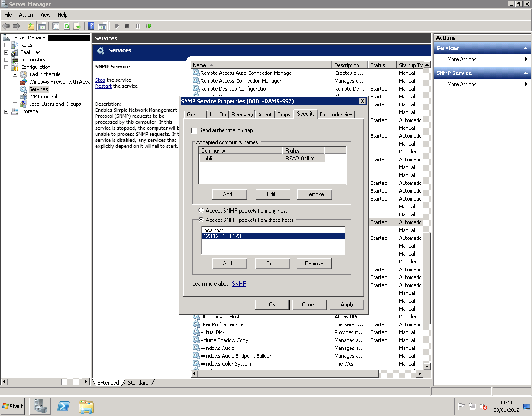This screenshot has height=416, width=532.
Task: Expand the Task Scheduler node
Action: tap(15, 74)
